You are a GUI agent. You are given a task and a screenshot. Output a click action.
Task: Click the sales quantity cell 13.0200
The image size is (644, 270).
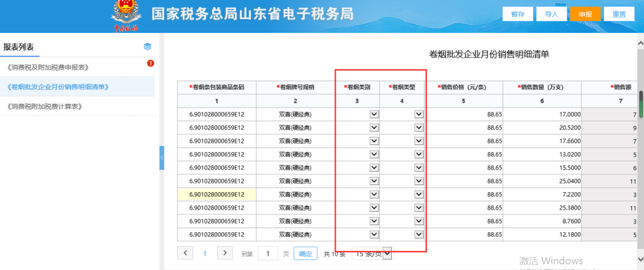[542, 154]
